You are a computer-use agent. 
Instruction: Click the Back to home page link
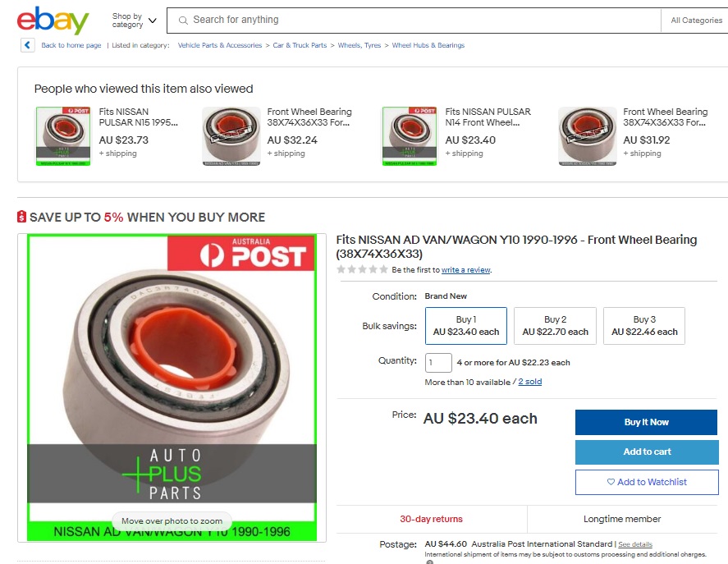[71, 45]
